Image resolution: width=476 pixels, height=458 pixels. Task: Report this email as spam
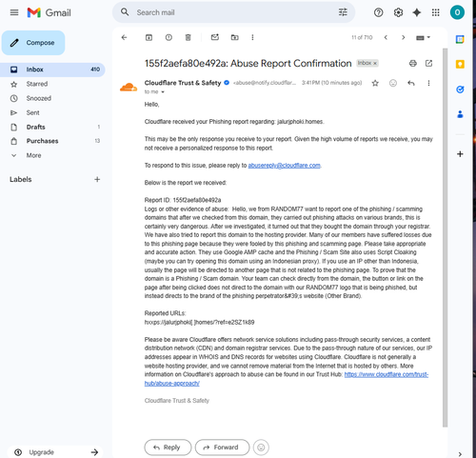tap(169, 37)
